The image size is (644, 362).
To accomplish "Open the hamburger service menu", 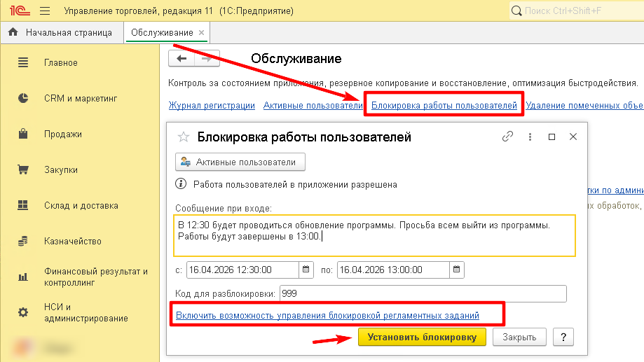I will coord(45,11).
